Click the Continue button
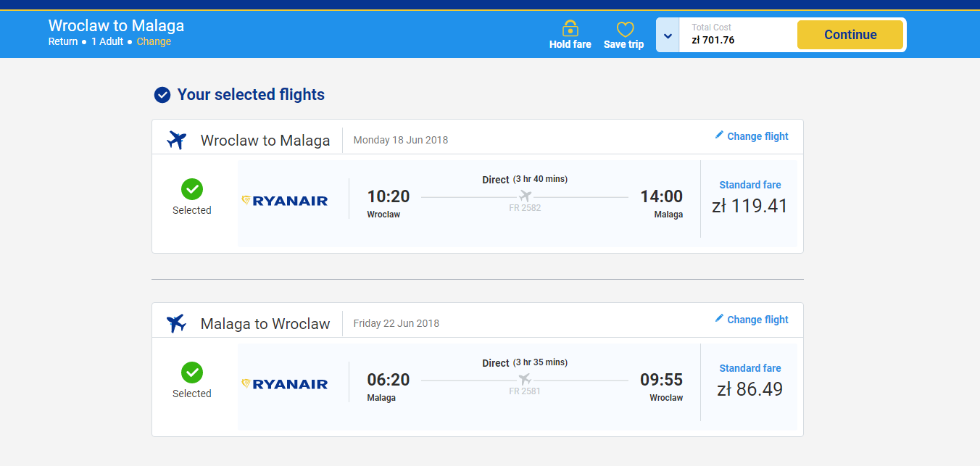Viewport: 980px width, 466px height. tap(850, 35)
